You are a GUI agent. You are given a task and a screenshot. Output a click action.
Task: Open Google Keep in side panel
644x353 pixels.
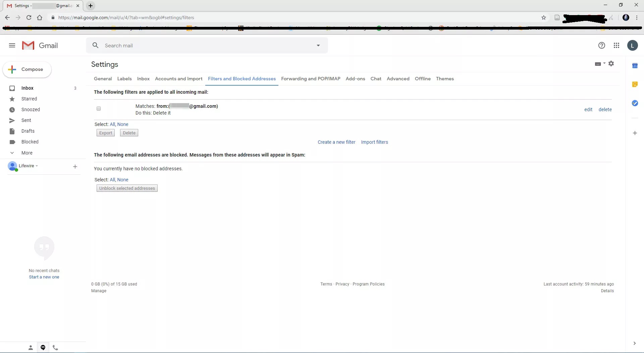click(x=635, y=84)
